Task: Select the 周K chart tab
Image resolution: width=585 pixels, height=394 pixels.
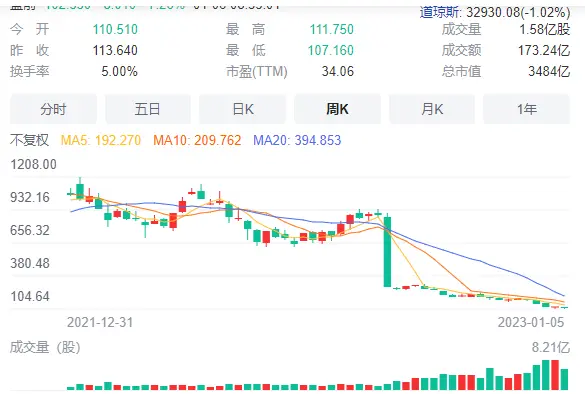Action: pyautogui.click(x=337, y=109)
